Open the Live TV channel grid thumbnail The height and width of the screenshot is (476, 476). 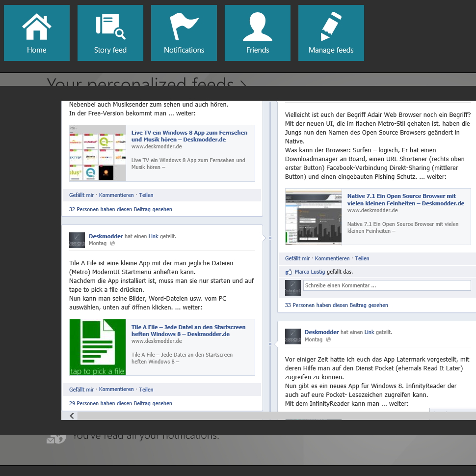[98, 153]
